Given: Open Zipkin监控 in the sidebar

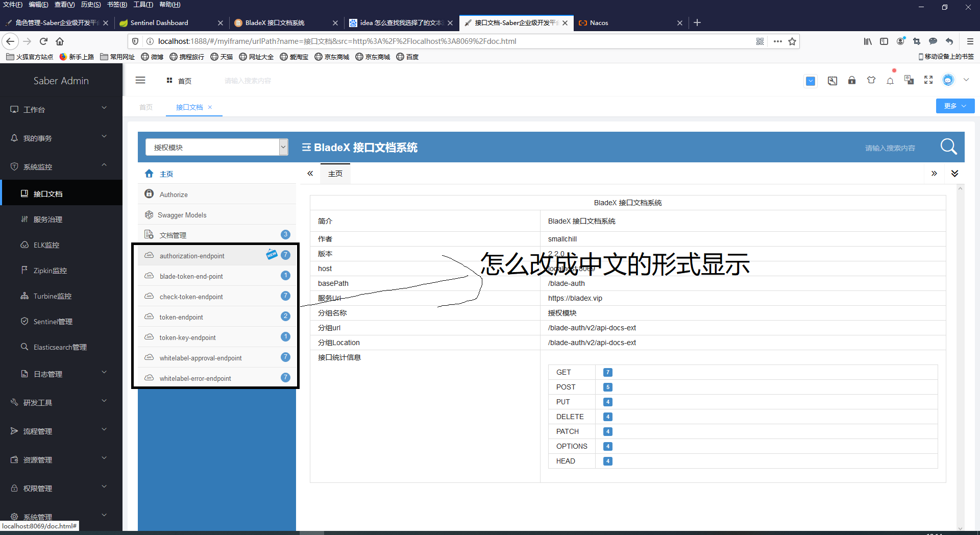Looking at the screenshot, I should (61, 270).
